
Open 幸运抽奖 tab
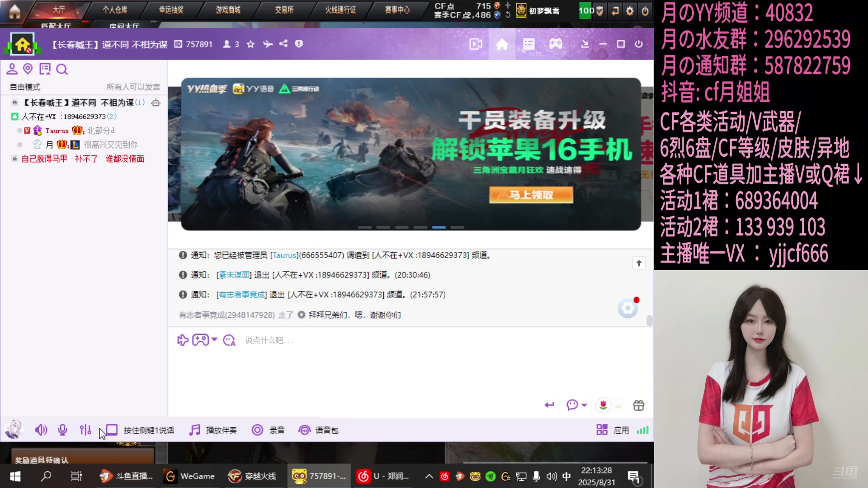(171, 10)
